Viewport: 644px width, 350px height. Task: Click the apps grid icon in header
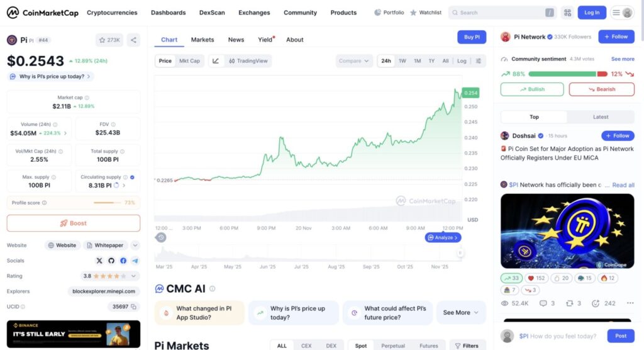(x=567, y=13)
